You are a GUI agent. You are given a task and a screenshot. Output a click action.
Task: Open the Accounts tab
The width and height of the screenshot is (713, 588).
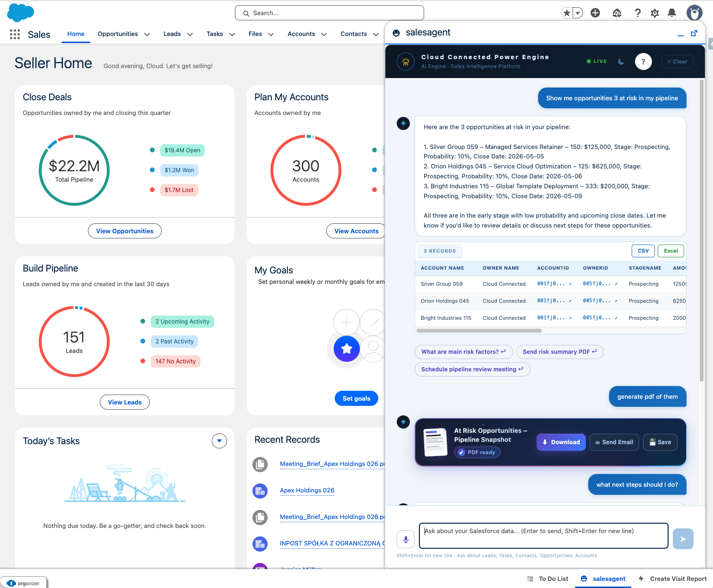pos(301,34)
